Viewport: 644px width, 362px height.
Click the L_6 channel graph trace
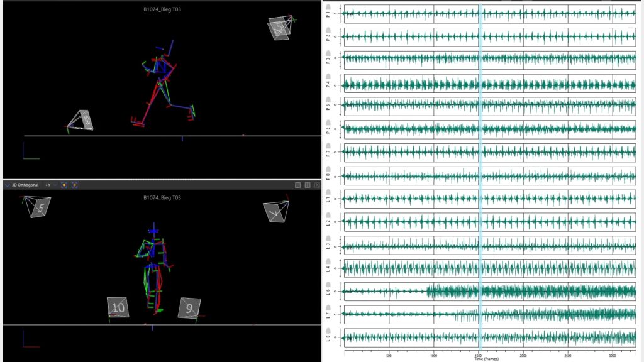(535, 292)
